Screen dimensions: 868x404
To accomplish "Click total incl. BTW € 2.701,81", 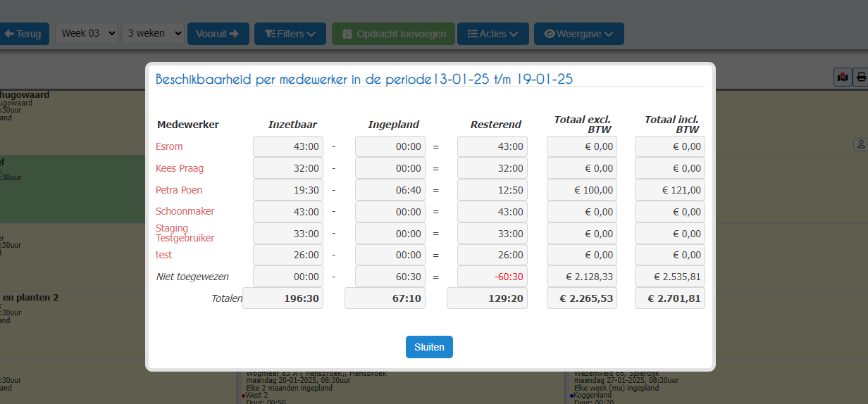I will [x=670, y=298].
